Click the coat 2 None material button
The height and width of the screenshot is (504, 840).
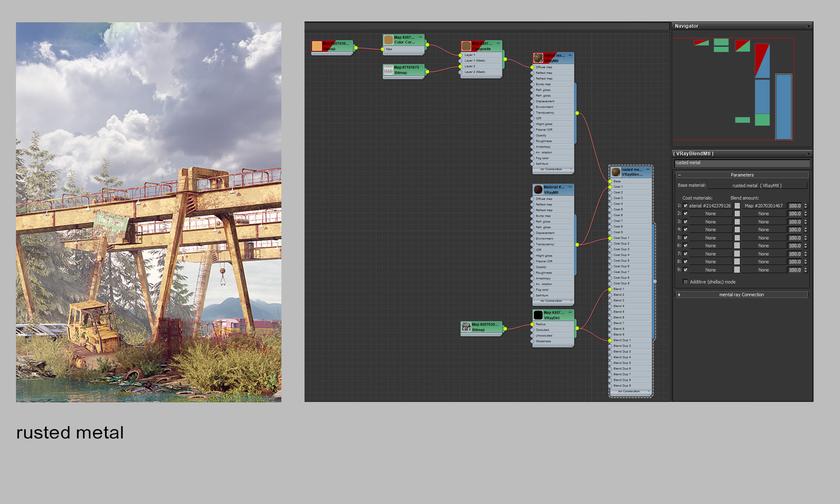click(x=710, y=214)
